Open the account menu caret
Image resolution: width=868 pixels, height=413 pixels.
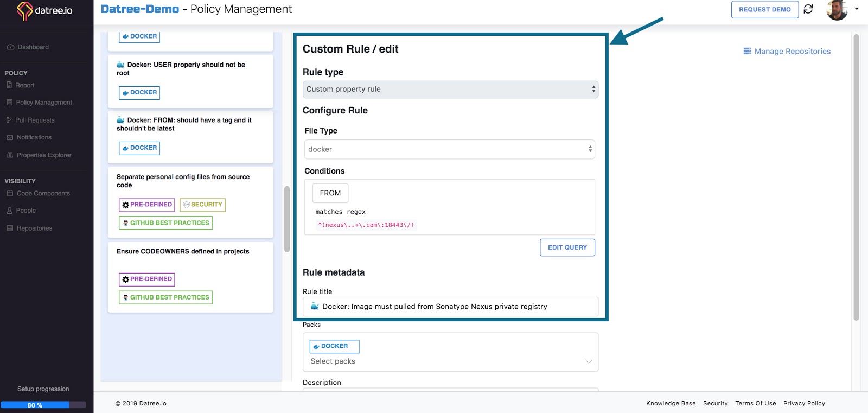(x=857, y=9)
